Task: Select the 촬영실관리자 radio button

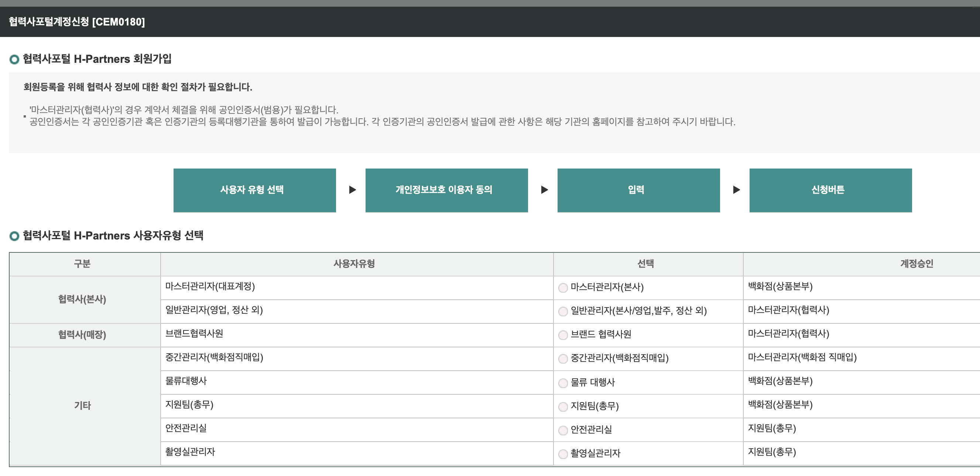Action: pos(563,454)
